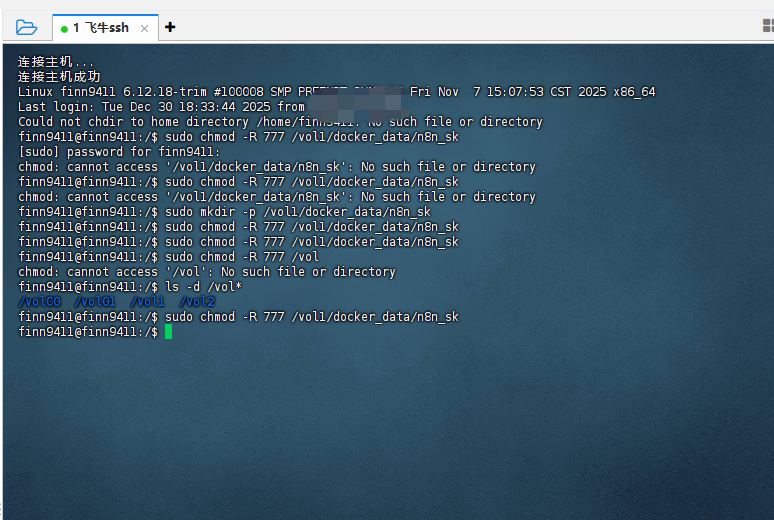The width and height of the screenshot is (774, 520).
Task: Click the green terminal cursor
Action: pyautogui.click(x=168, y=332)
